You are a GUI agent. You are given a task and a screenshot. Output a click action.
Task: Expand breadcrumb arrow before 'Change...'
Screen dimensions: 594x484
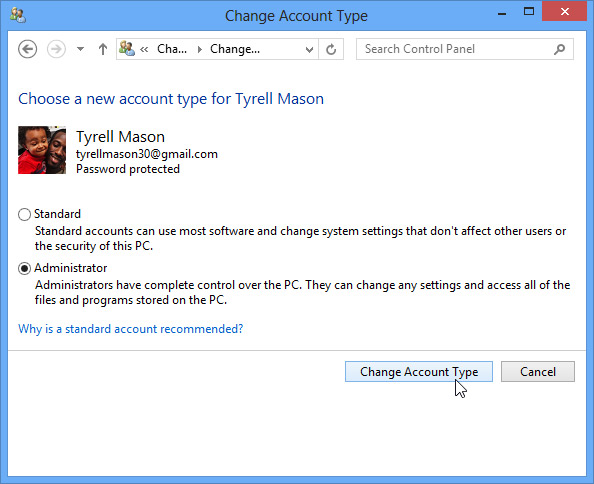pos(200,49)
